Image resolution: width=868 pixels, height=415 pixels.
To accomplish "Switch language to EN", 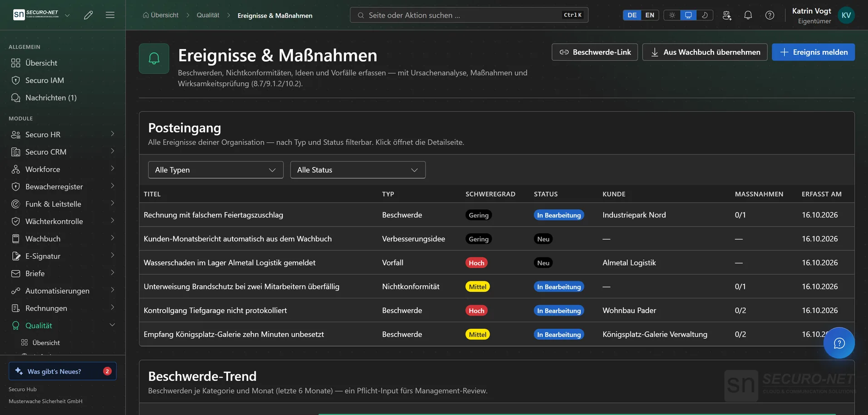I will (x=650, y=15).
